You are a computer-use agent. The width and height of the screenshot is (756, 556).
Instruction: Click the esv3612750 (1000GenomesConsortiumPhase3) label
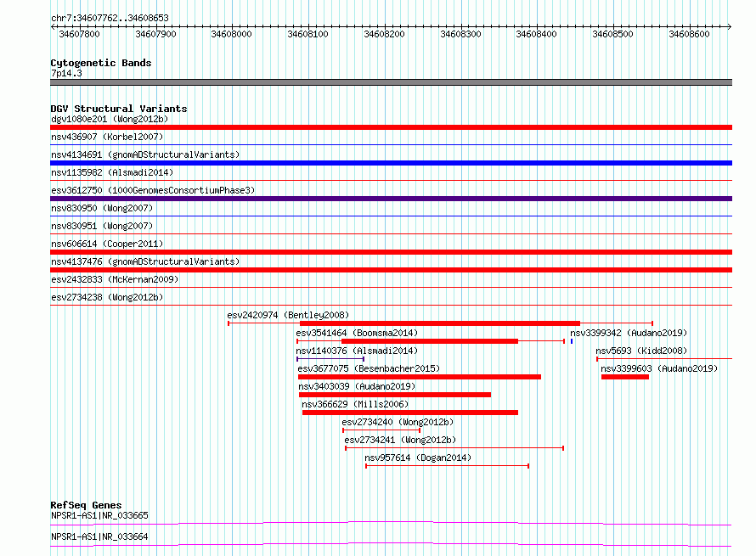tap(153, 190)
